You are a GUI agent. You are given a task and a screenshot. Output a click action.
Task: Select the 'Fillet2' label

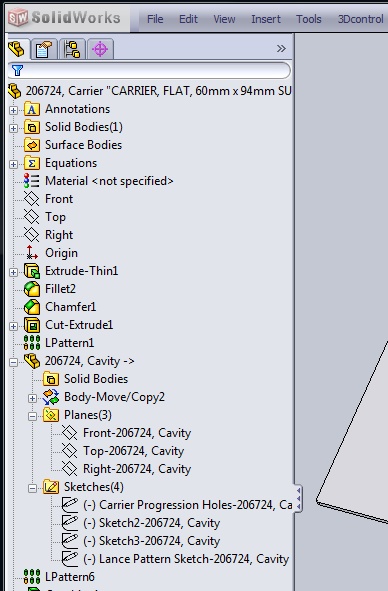[60, 289]
